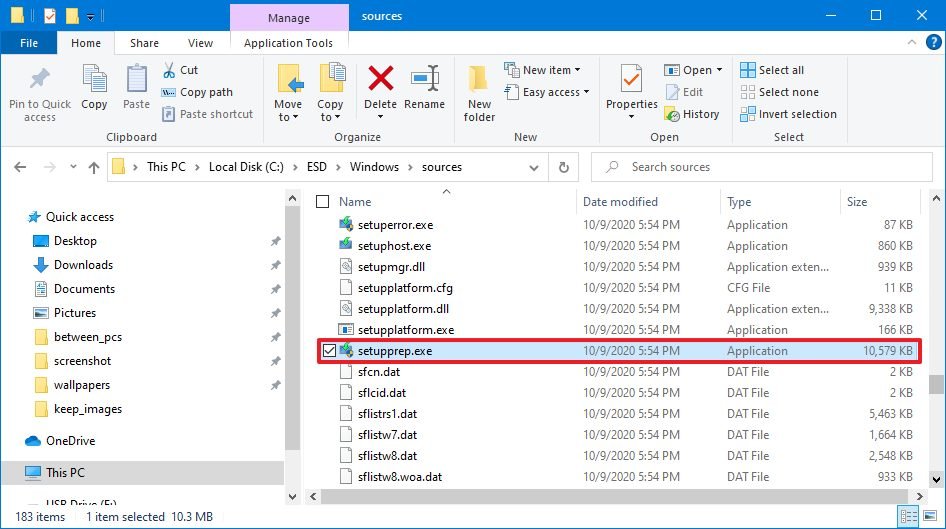This screenshot has width=946, height=529.
Task: Open file History
Action: [x=691, y=114]
